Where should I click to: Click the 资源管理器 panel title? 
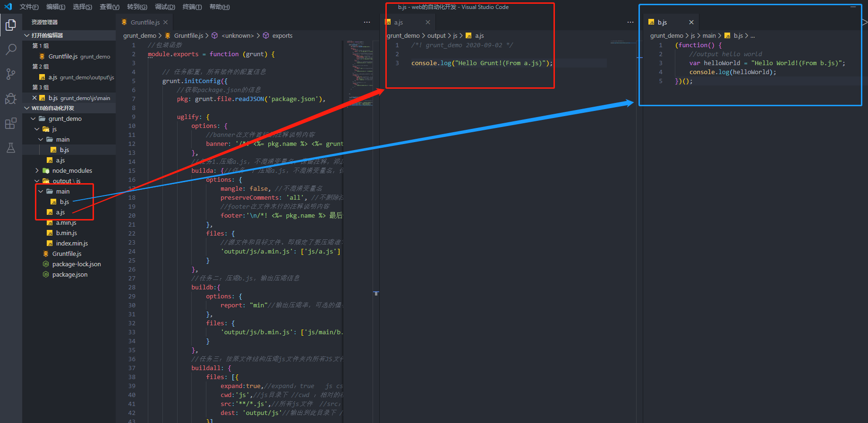pos(44,22)
